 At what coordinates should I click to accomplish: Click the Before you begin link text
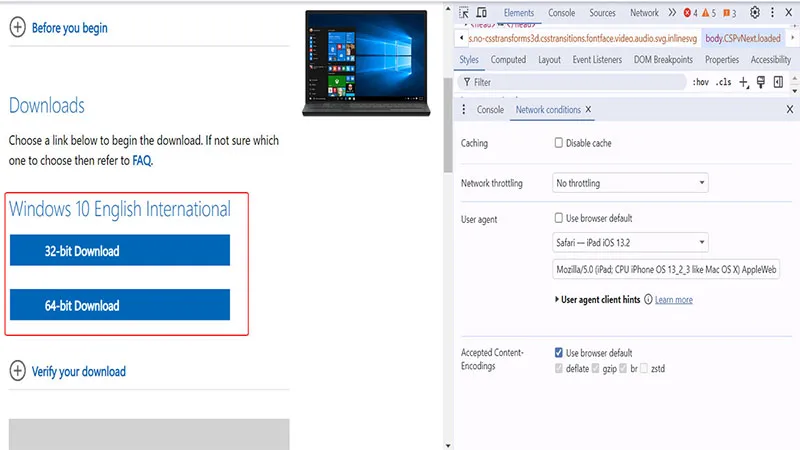(x=69, y=28)
